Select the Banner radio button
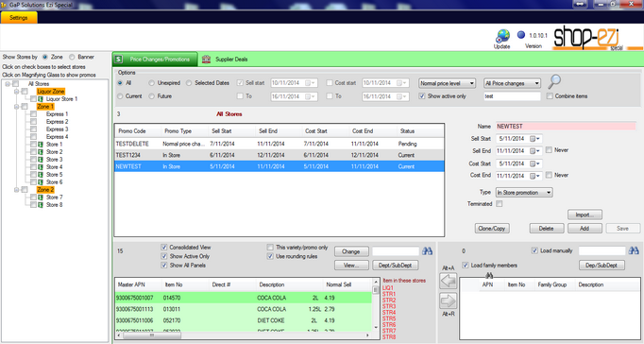The height and width of the screenshot is (344, 644). click(x=72, y=57)
